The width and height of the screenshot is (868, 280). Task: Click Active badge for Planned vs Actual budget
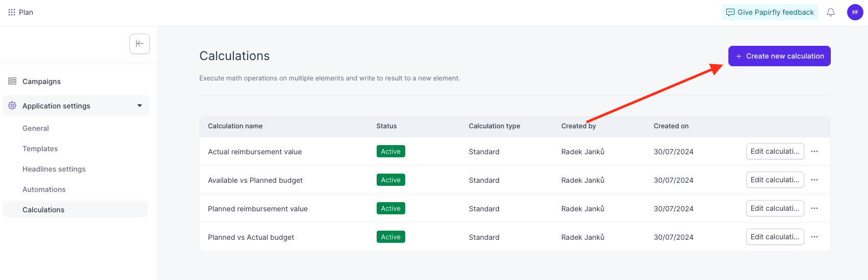click(x=391, y=237)
